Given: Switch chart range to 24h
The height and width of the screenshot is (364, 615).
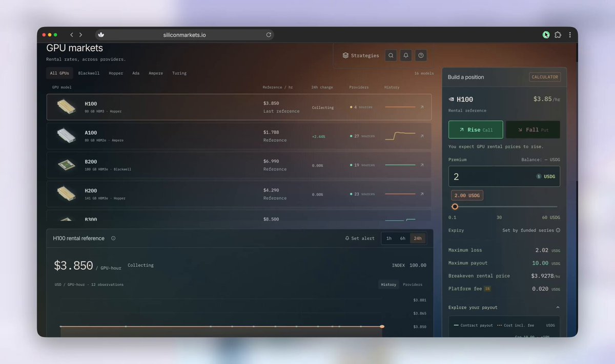Looking at the screenshot, I should coord(418,239).
